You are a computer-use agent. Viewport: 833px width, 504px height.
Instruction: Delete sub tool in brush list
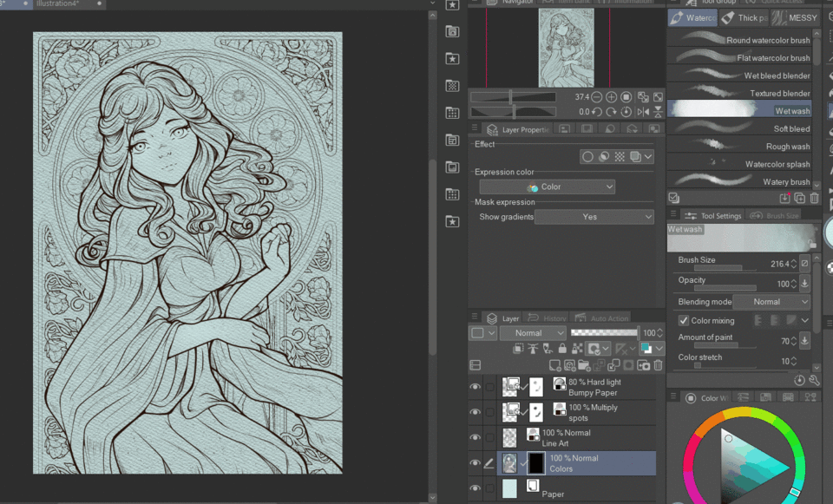pos(814,198)
